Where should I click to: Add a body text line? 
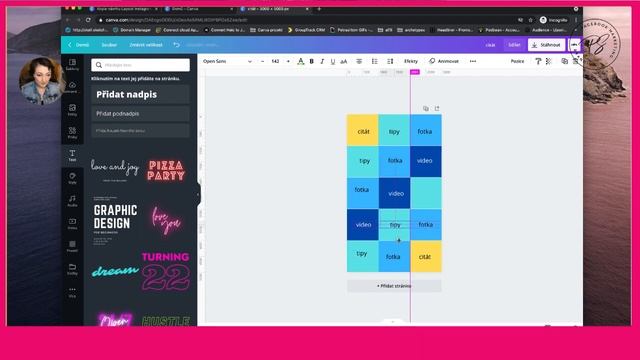[x=140, y=131]
